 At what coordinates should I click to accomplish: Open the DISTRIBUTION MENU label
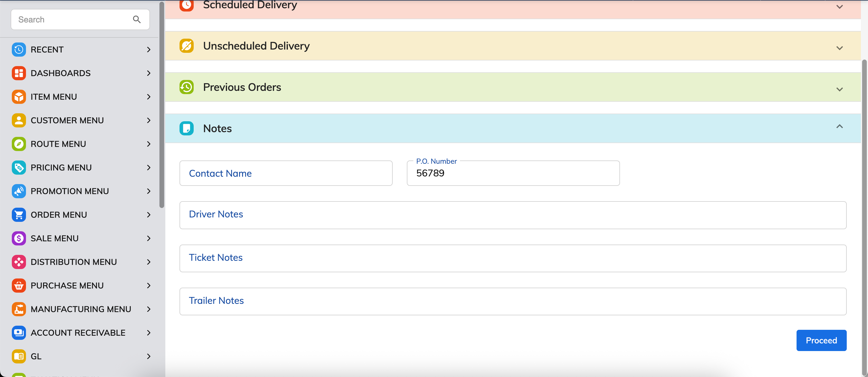[74, 262]
